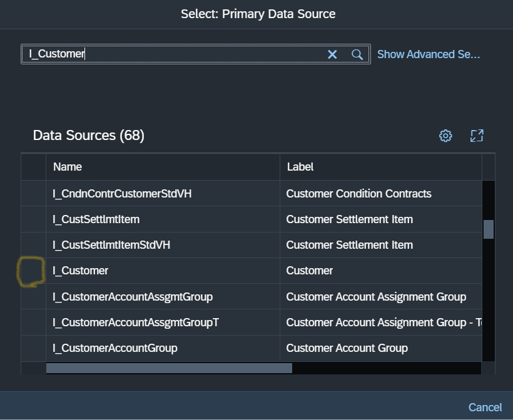
Task: Click the magnifier search icon
Action: 357,54
